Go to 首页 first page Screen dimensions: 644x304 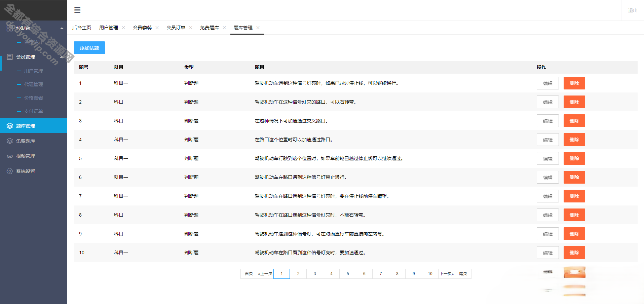[x=249, y=274]
